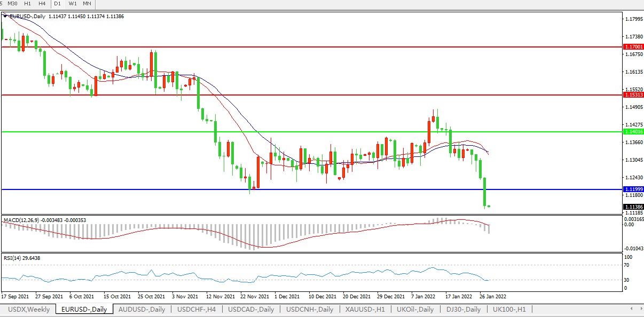Select the XAUUSD-,H1 chart tab

tap(365, 310)
